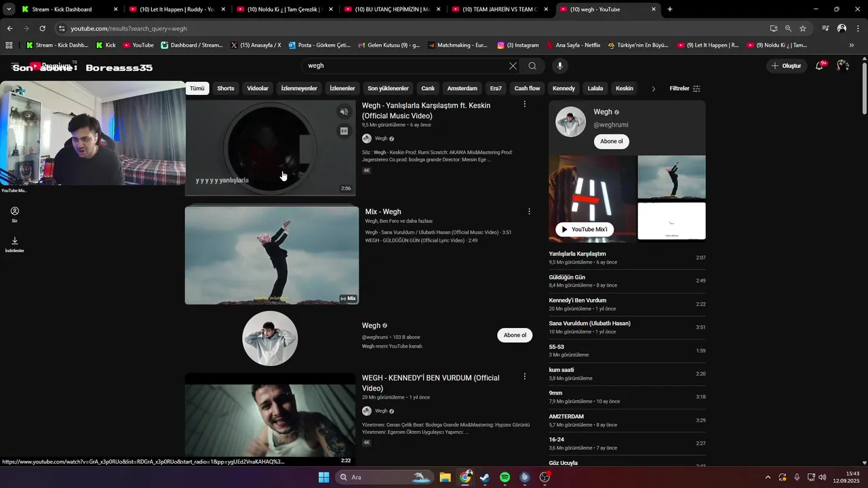Open YouTube notifications bell
The height and width of the screenshot is (488, 868).
tap(820, 66)
